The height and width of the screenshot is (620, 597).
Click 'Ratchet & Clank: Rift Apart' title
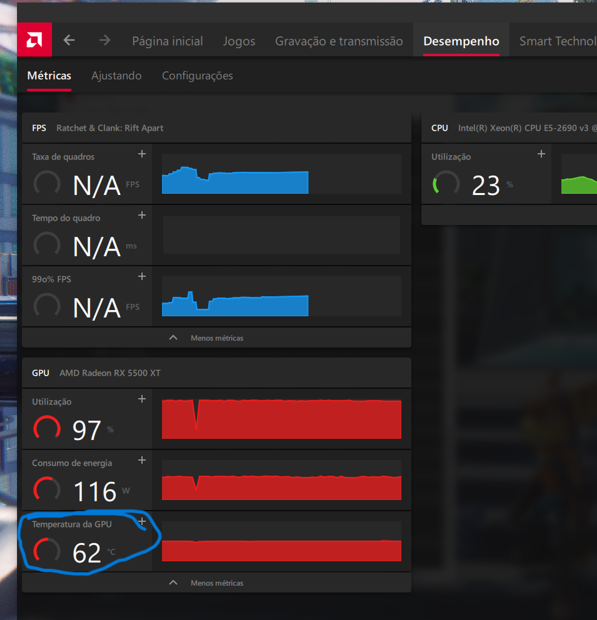pyautogui.click(x=110, y=128)
